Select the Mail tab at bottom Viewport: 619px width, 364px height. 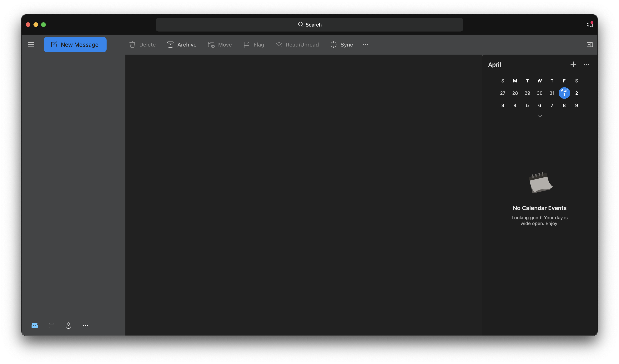(35, 325)
